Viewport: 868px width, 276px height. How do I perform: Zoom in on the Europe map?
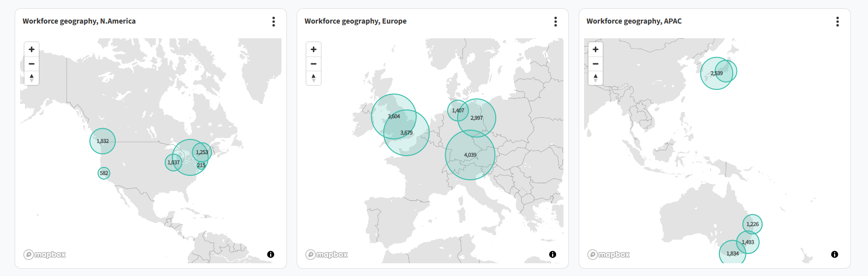tap(313, 50)
